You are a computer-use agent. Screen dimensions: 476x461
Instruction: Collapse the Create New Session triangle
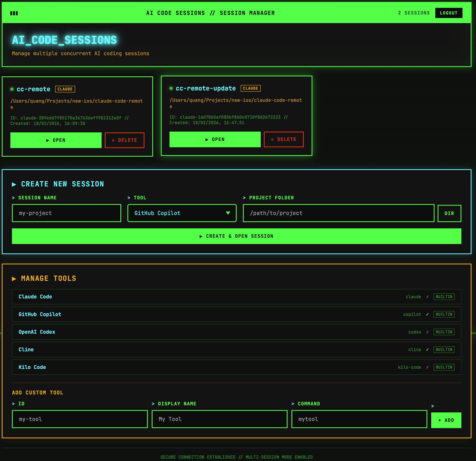click(x=14, y=184)
